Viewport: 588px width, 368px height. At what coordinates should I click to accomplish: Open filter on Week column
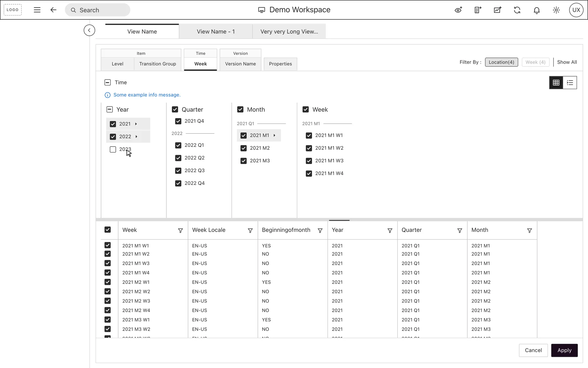tap(180, 231)
